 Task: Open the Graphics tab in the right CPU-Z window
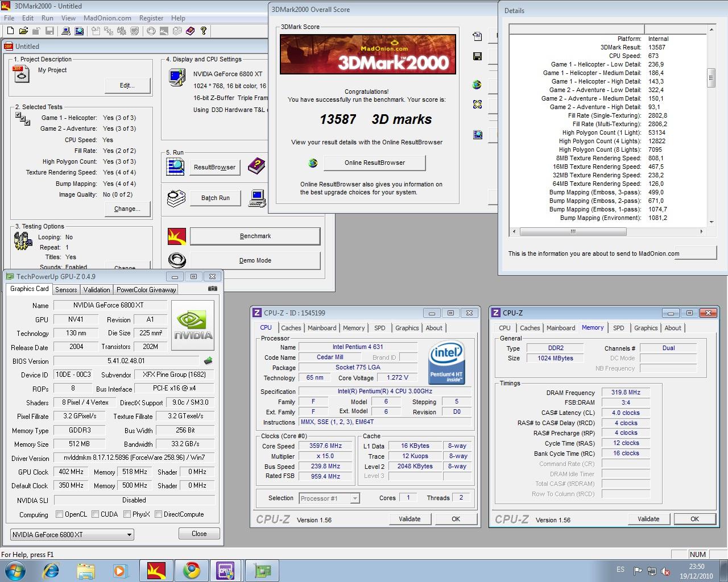tap(646, 328)
